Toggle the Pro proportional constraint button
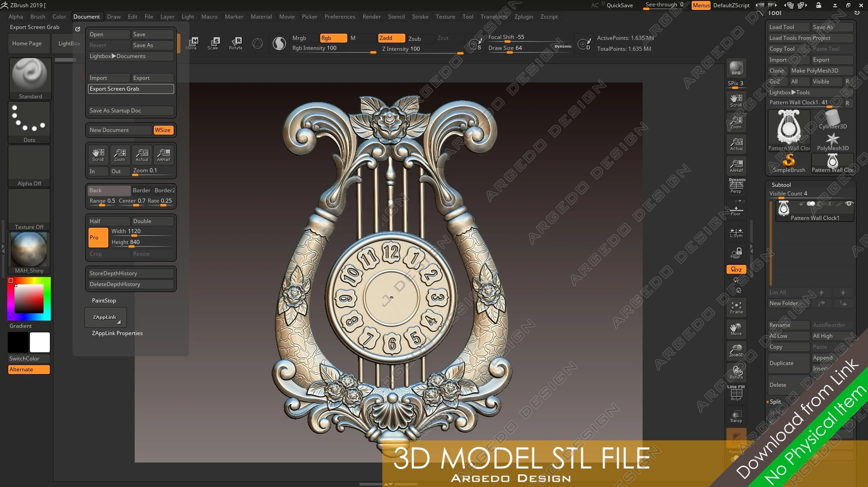 point(98,238)
